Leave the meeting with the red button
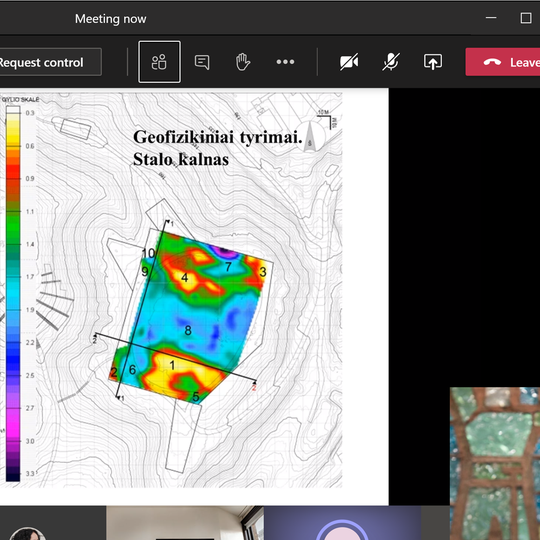Screen dimensions: 540x540 point(503,62)
